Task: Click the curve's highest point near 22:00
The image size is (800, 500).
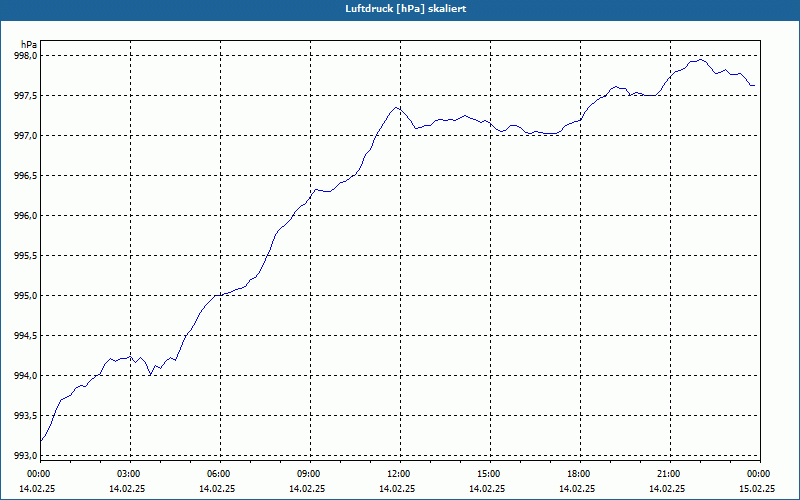Action: (x=700, y=60)
